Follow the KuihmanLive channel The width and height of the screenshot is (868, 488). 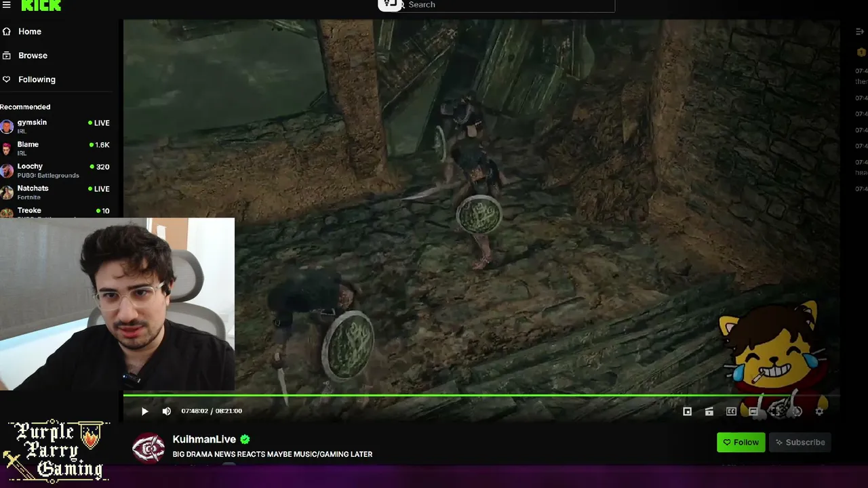[x=741, y=443]
